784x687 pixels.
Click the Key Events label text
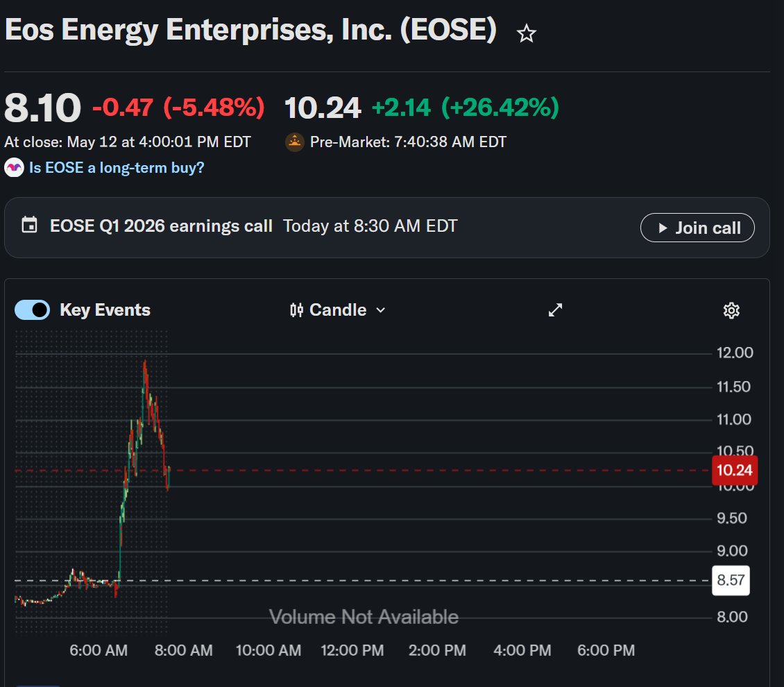click(105, 310)
